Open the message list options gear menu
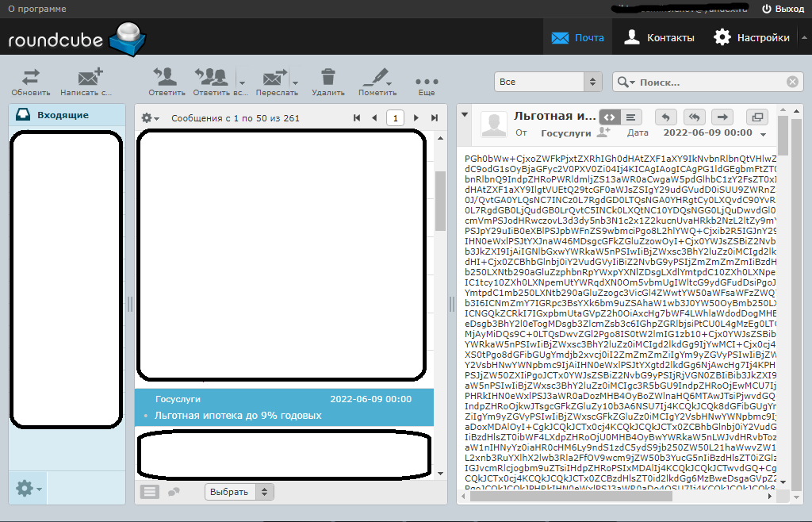812x522 pixels. coord(147,117)
